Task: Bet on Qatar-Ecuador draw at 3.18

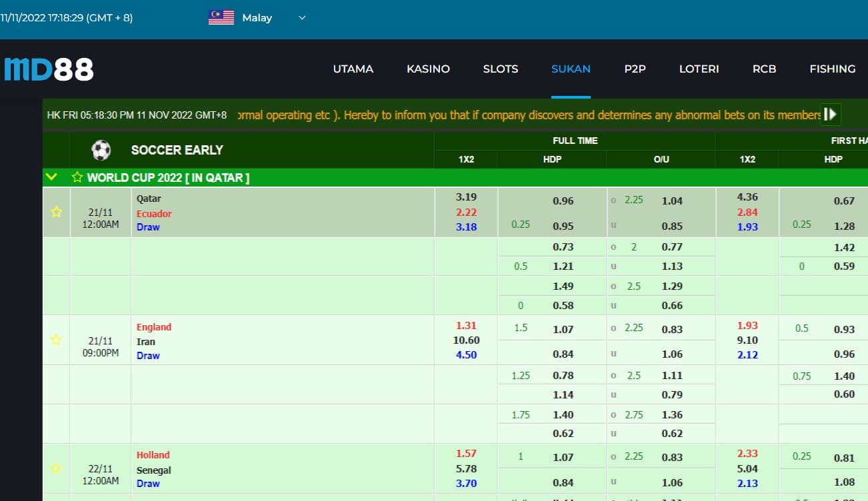Action: [x=466, y=227]
